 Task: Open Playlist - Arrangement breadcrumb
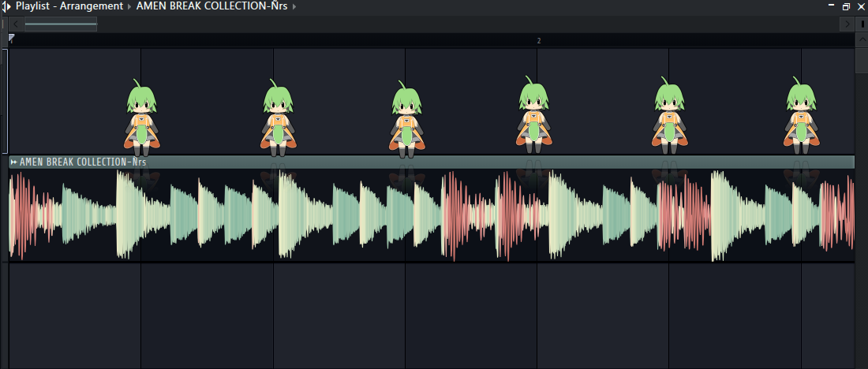pyautogui.click(x=69, y=6)
